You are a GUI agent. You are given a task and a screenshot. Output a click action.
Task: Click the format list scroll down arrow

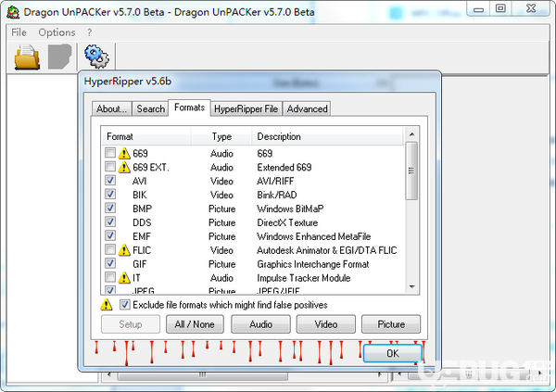(411, 286)
